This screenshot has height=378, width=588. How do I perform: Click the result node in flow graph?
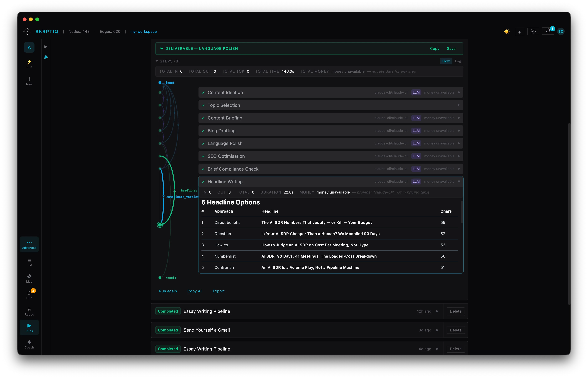pos(160,278)
